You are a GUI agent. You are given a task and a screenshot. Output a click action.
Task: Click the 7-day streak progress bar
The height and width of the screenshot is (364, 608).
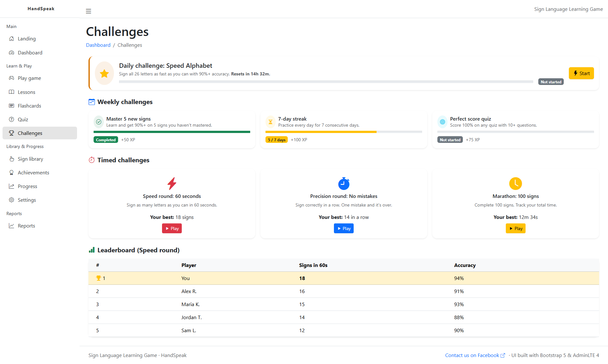coord(343,132)
